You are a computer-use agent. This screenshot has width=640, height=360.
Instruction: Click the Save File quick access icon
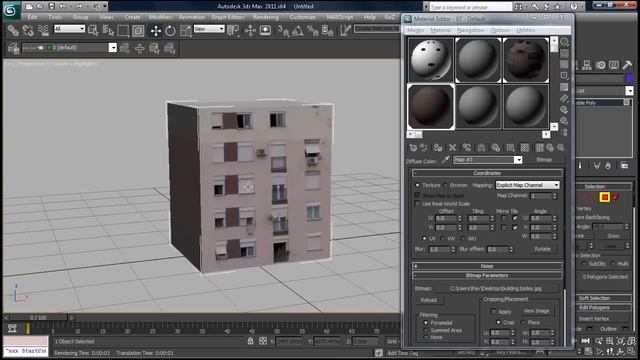coord(51,7)
